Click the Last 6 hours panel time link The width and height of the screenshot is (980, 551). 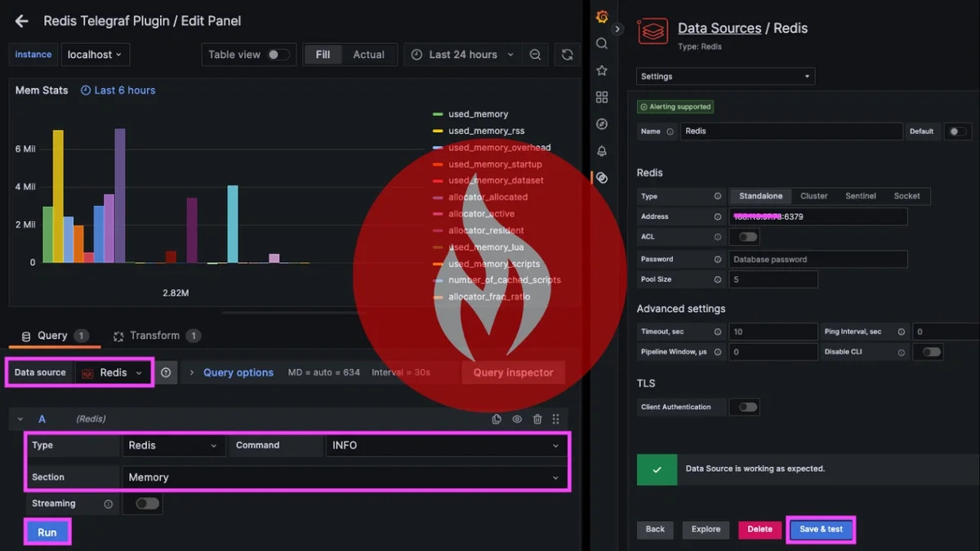pyautogui.click(x=118, y=91)
